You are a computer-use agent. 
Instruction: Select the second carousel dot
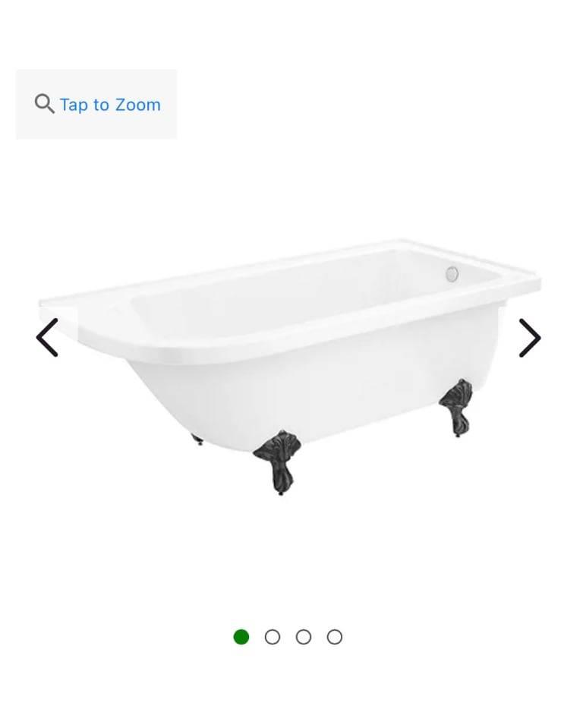(x=273, y=637)
